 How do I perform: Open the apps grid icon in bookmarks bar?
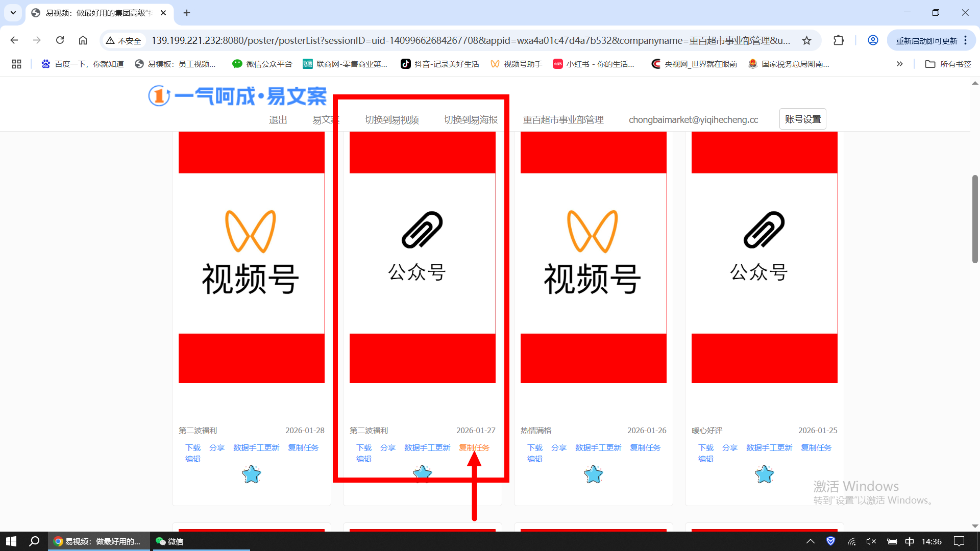16,64
